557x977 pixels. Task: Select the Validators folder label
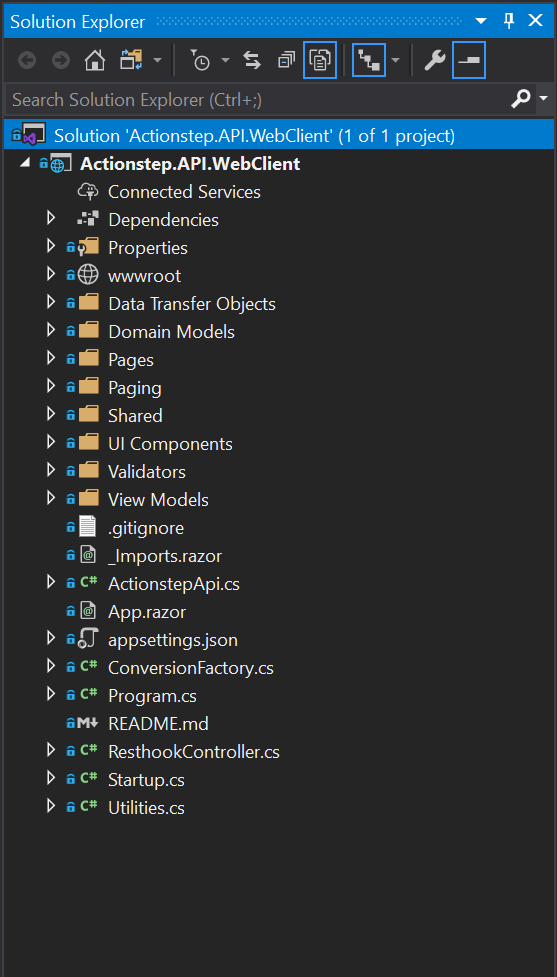(147, 472)
